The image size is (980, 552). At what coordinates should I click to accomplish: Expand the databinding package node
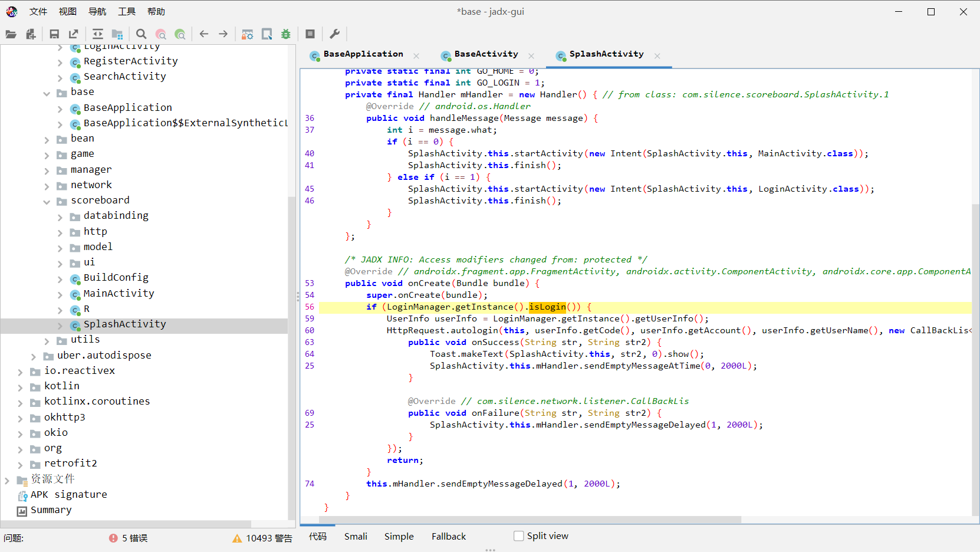coord(60,217)
